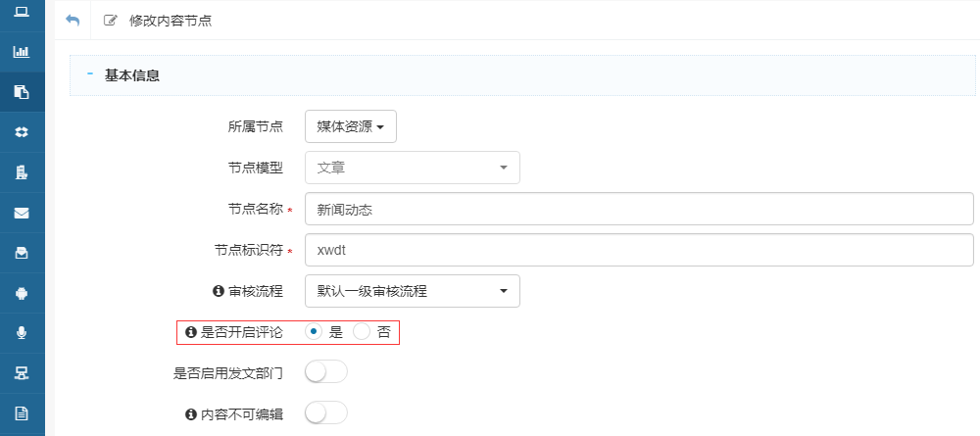Click the back arrow icon in header
The height and width of the screenshot is (436, 980).
[72, 20]
